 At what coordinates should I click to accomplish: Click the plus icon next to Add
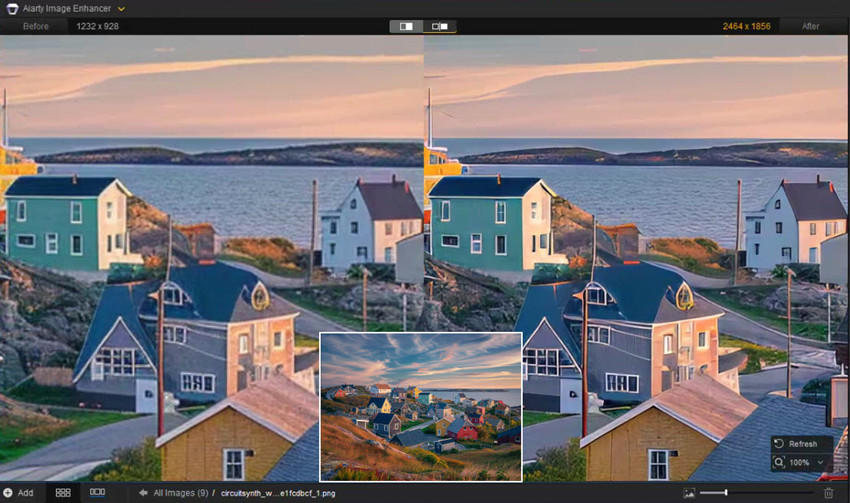pyautogui.click(x=7, y=493)
